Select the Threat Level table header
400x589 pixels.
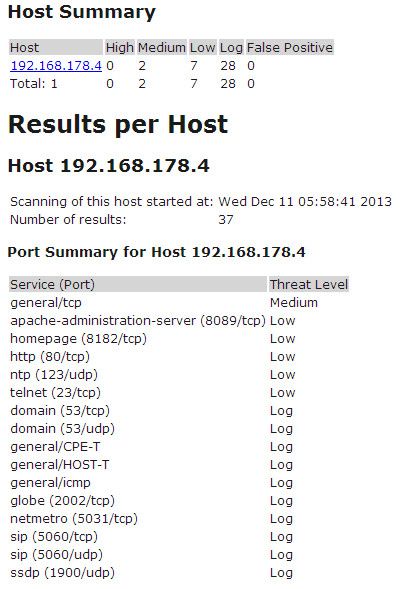click(309, 284)
